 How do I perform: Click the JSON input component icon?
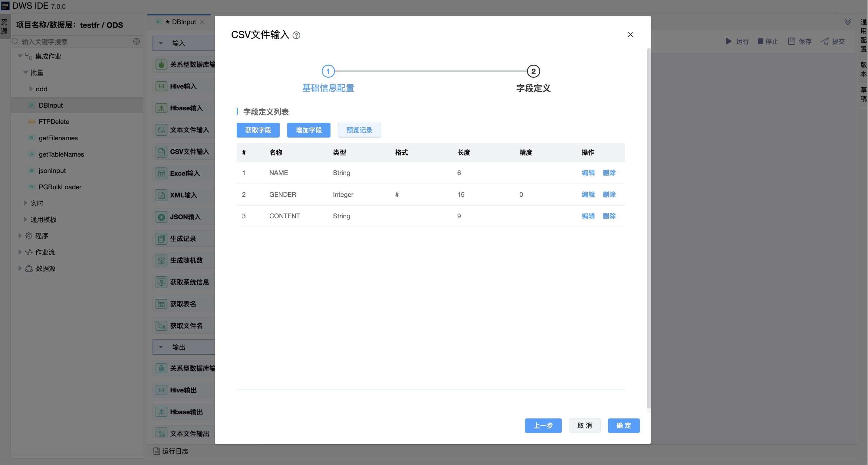[161, 217]
